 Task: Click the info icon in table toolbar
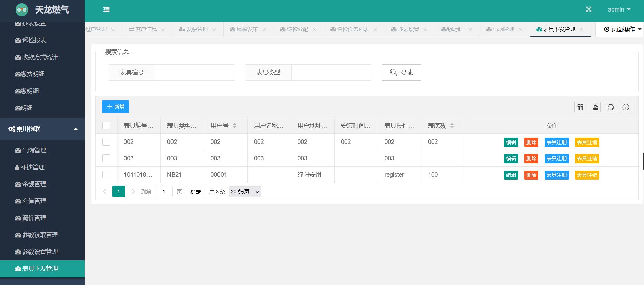coord(626,107)
